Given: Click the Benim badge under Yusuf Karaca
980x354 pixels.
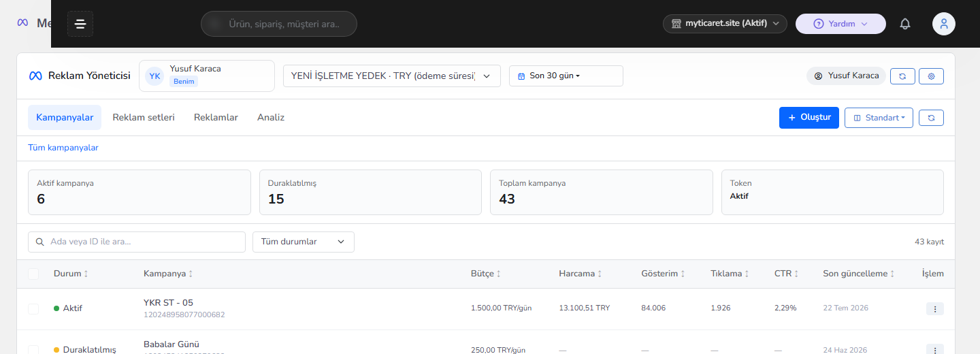Looking at the screenshot, I should (184, 82).
